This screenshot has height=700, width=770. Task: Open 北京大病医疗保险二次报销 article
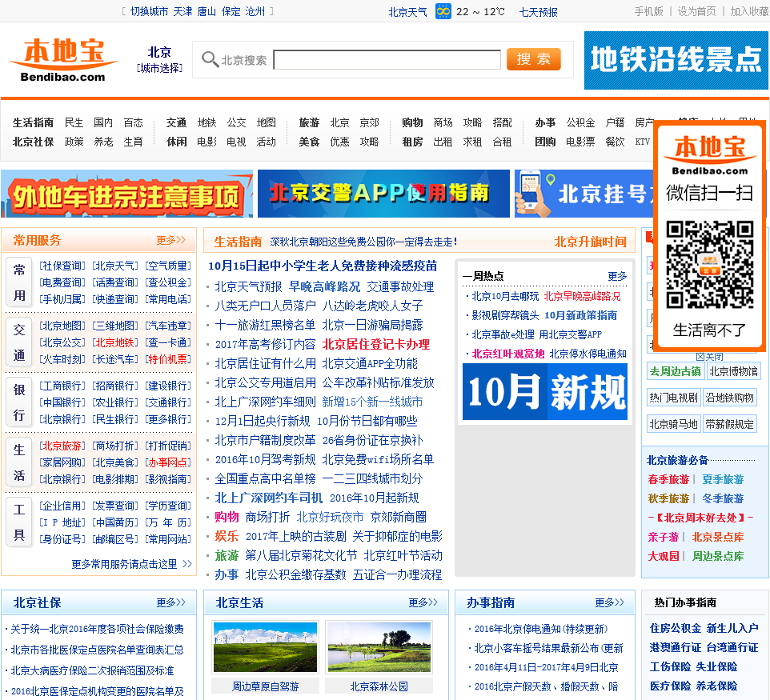tap(92, 670)
